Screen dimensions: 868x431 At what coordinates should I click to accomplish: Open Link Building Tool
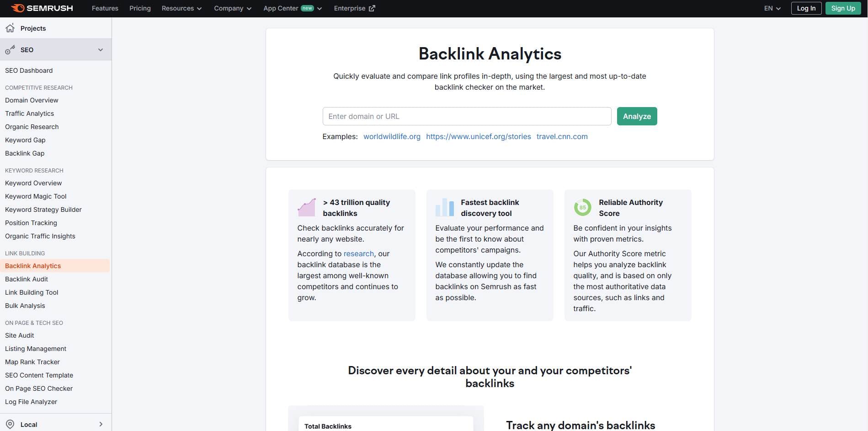click(32, 292)
